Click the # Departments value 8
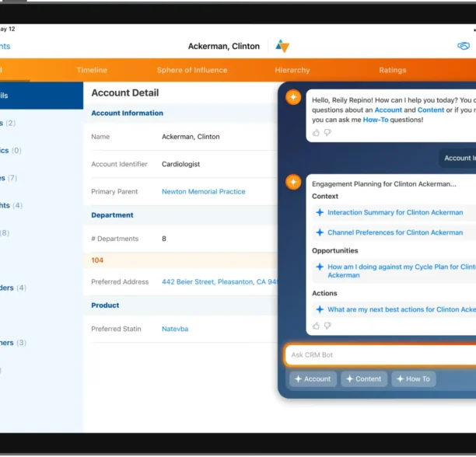Image resolution: width=476 pixels, height=457 pixels. tap(164, 239)
